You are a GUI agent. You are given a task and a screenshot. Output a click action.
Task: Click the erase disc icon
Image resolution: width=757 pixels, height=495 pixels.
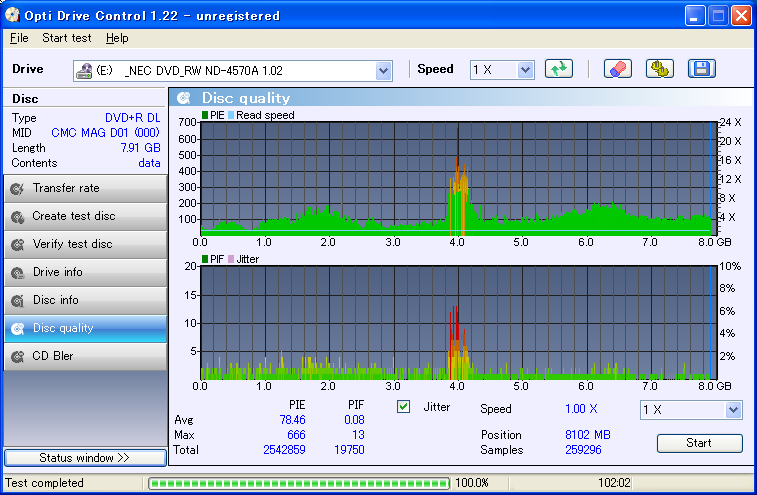coord(617,69)
